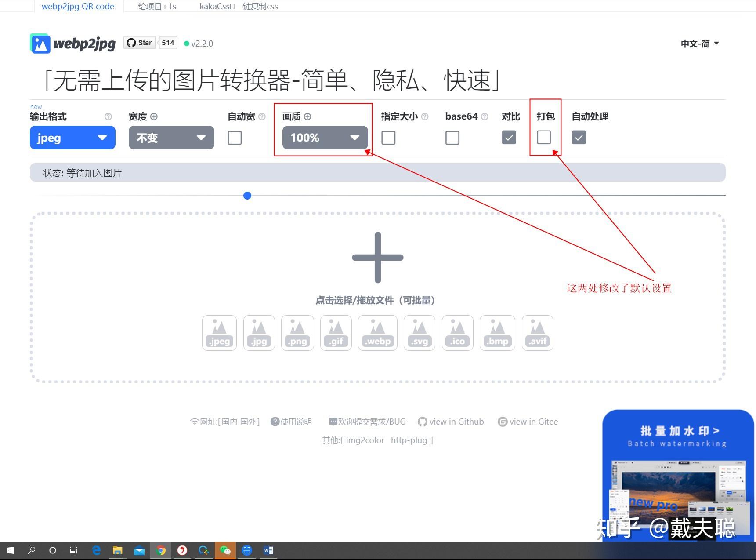This screenshot has width=756, height=560.
Task: Switch to the 给项目+1s tab
Action: [157, 6]
